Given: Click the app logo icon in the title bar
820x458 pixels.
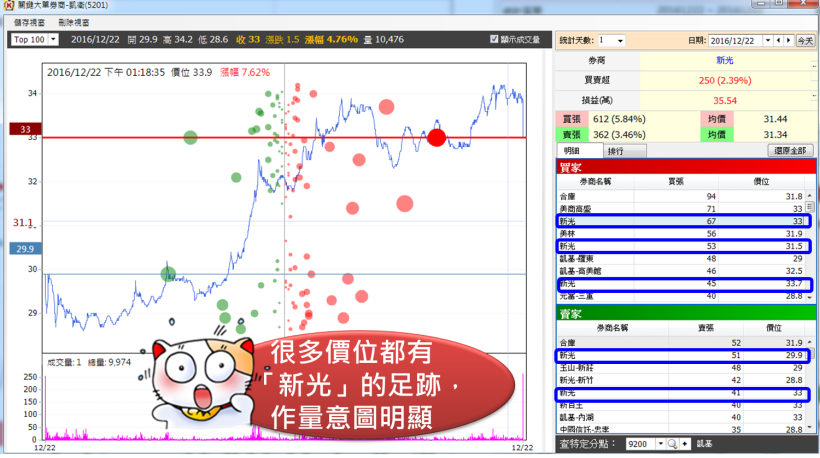Looking at the screenshot, I should coord(8,6).
